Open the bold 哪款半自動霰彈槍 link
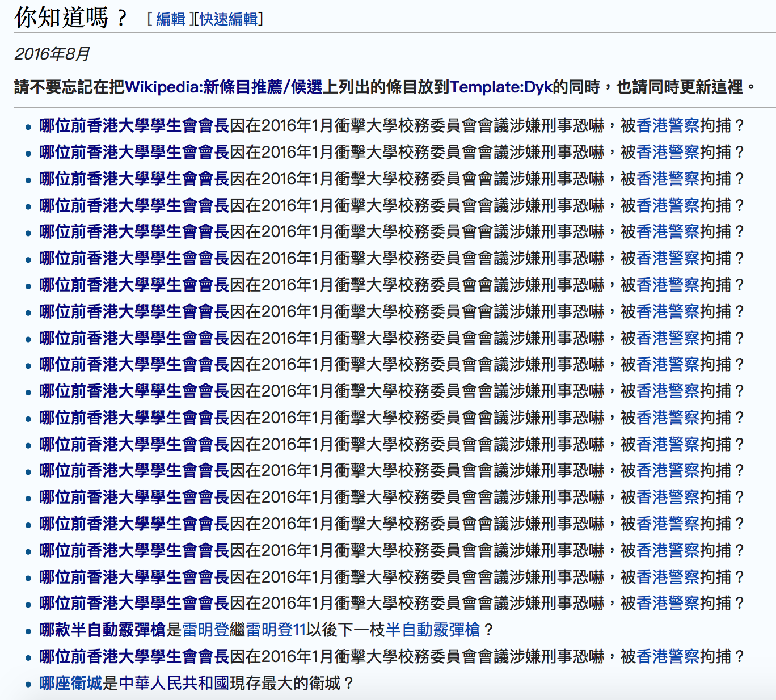Screen dimensions: 776x700 (103, 630)
